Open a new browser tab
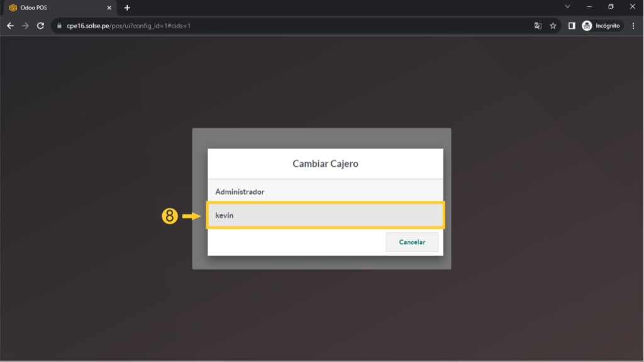644x362 pixels. click(127, 8)
